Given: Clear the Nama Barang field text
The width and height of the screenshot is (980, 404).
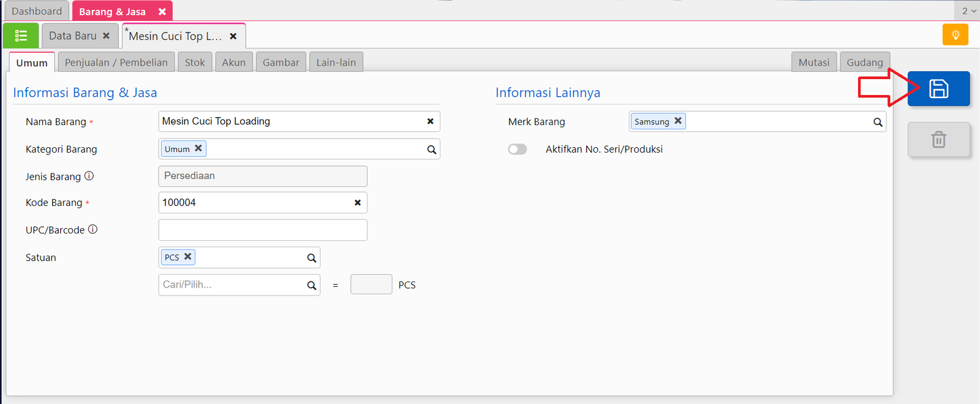Looking at the screenshot, I should click(430, 121).
